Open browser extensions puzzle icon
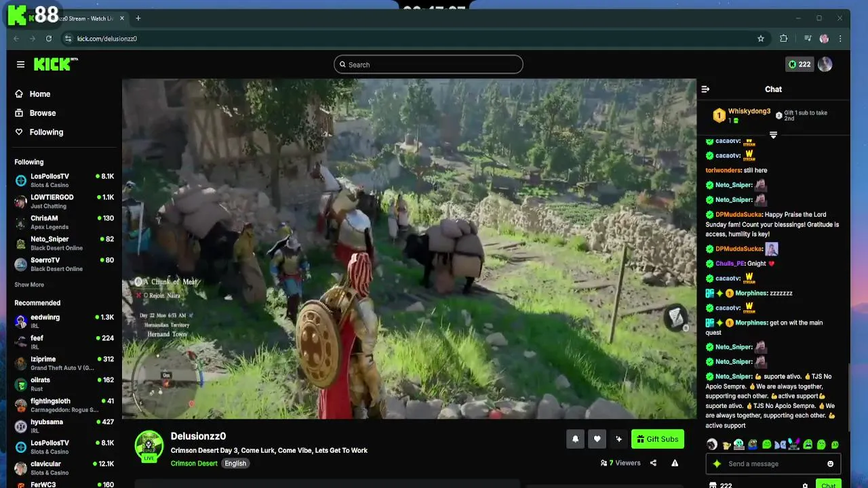 click(784, 39)
